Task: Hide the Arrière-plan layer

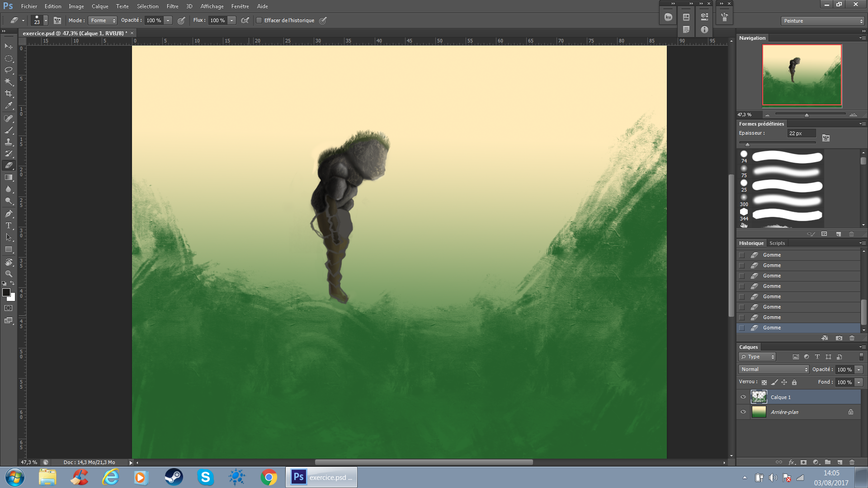Action: coord(743,412)
